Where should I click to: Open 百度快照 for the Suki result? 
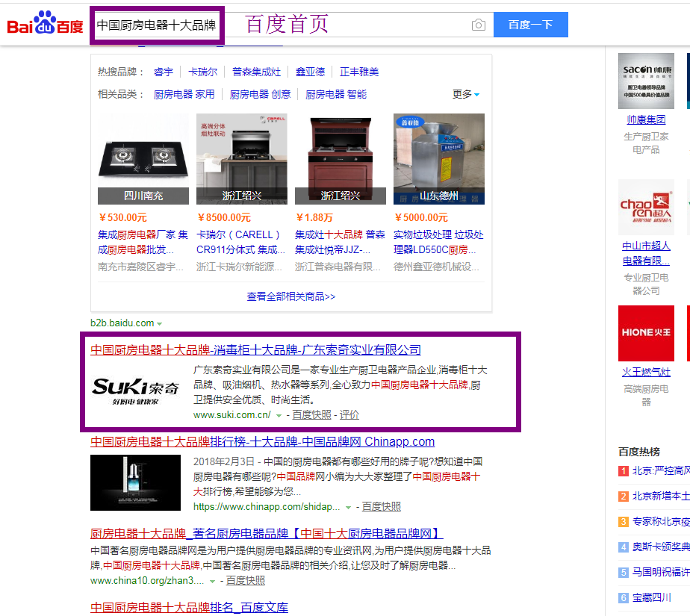[311, 415]
